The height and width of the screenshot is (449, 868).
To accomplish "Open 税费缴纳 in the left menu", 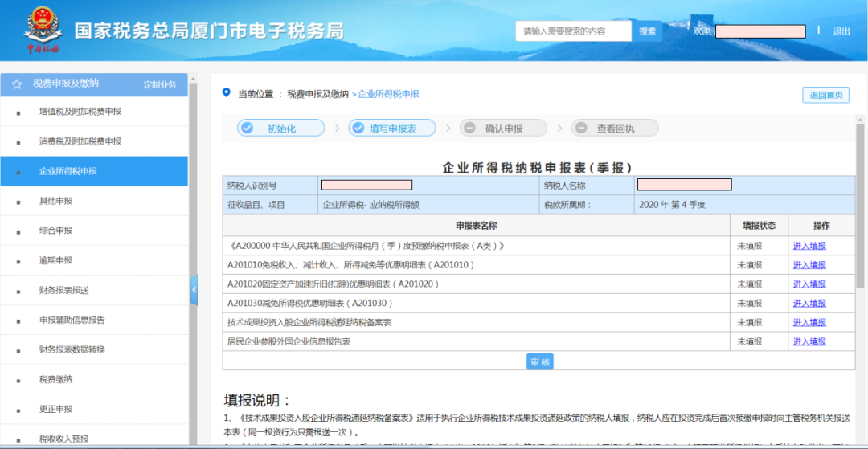I will click(x=56, y=379).
